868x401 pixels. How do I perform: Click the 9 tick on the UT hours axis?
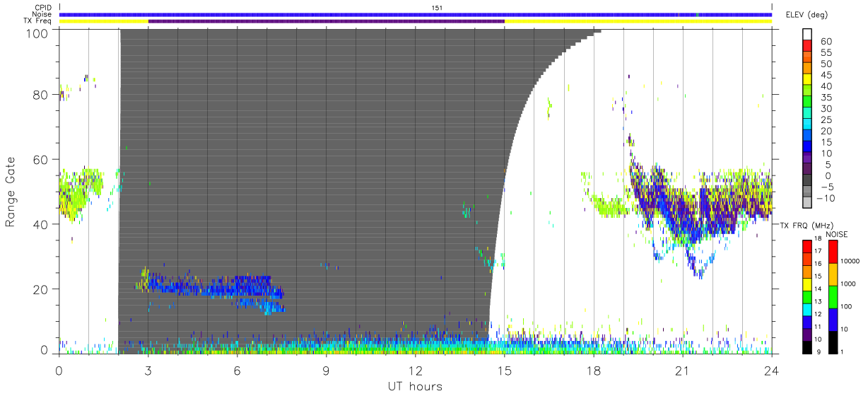327,369
